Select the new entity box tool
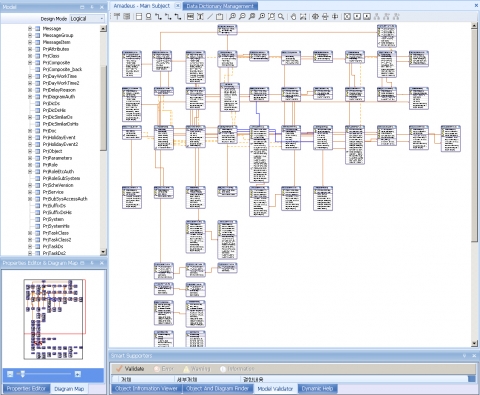This screenshot has width=480, height=395. 139,16
